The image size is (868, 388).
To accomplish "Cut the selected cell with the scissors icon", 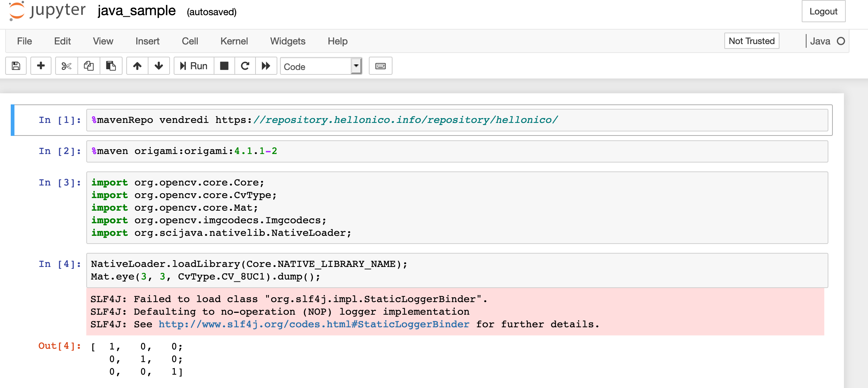I will click(66, 66).
